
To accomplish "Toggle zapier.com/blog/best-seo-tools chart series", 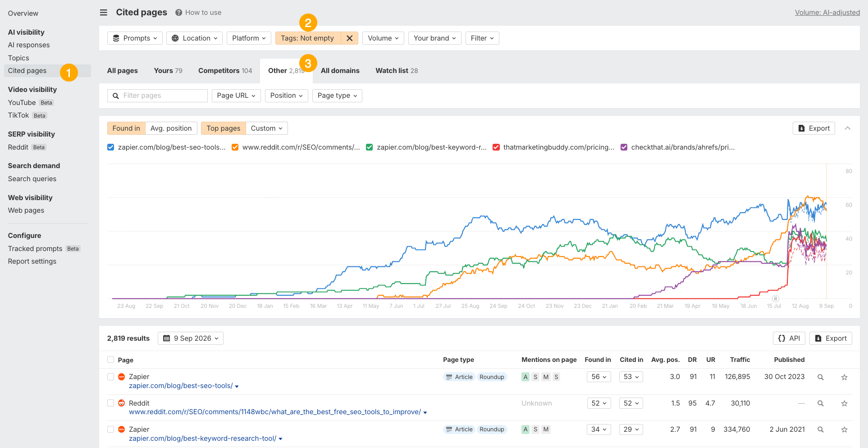I will [x=111, y=147].
